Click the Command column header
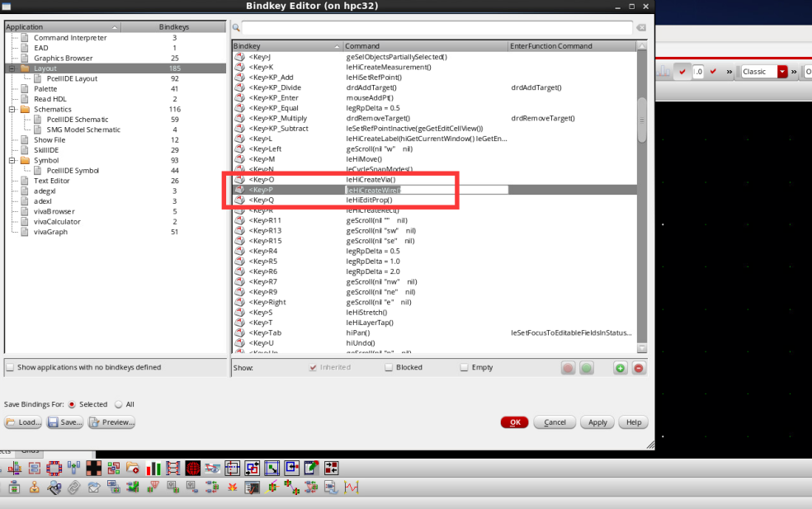812x509 pixels. tap(425, 46)
